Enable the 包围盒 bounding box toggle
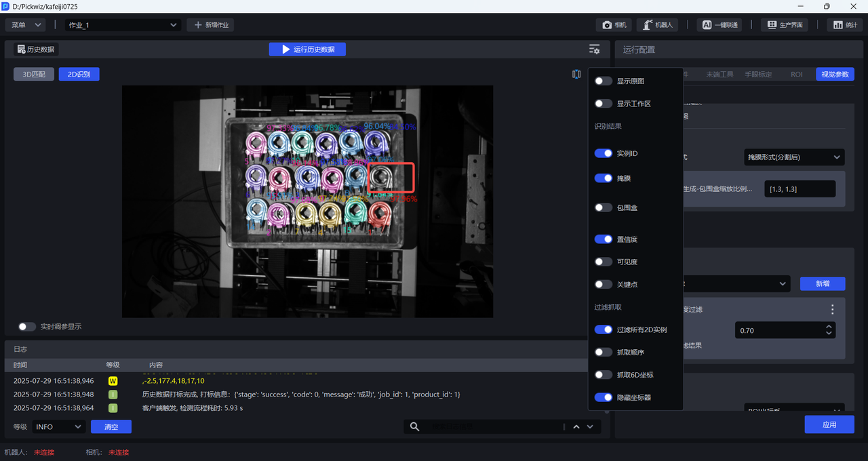 coord(604,207)
